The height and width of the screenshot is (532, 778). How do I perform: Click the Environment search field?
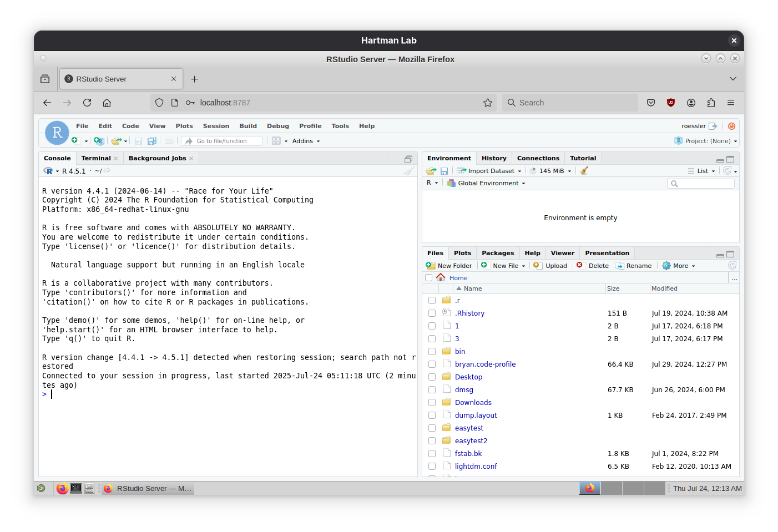coord(701,183)
